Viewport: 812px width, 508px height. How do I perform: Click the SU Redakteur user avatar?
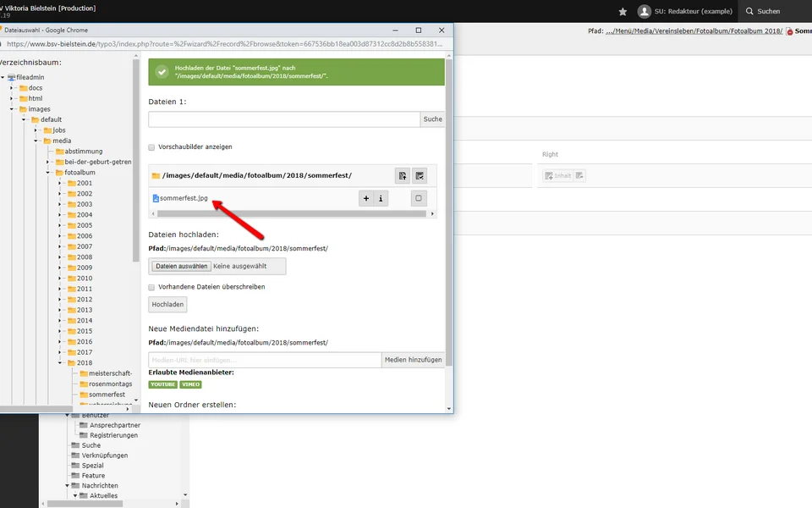(x=645, y=11)
